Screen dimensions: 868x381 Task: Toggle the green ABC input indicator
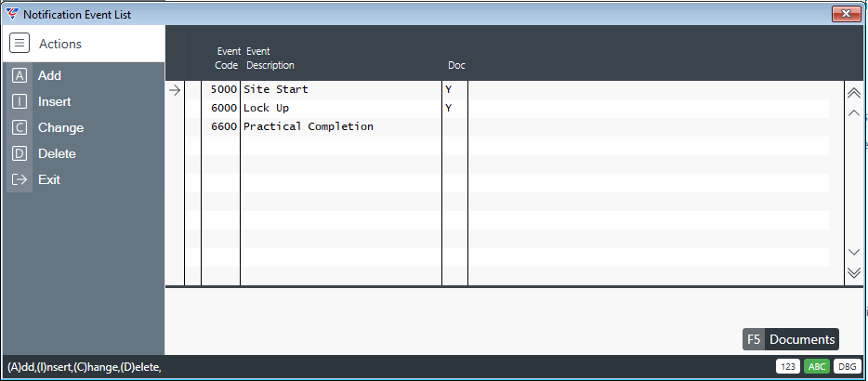click(817, 366)
